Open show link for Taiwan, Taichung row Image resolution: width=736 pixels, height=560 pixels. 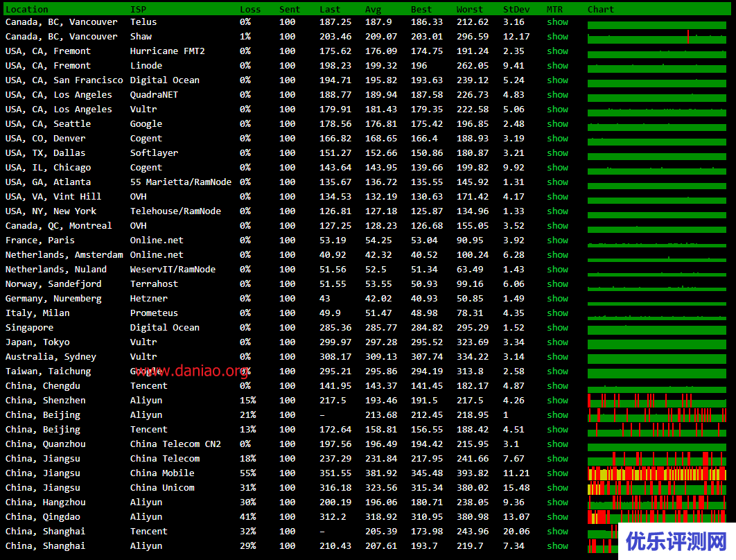(557, 371)
